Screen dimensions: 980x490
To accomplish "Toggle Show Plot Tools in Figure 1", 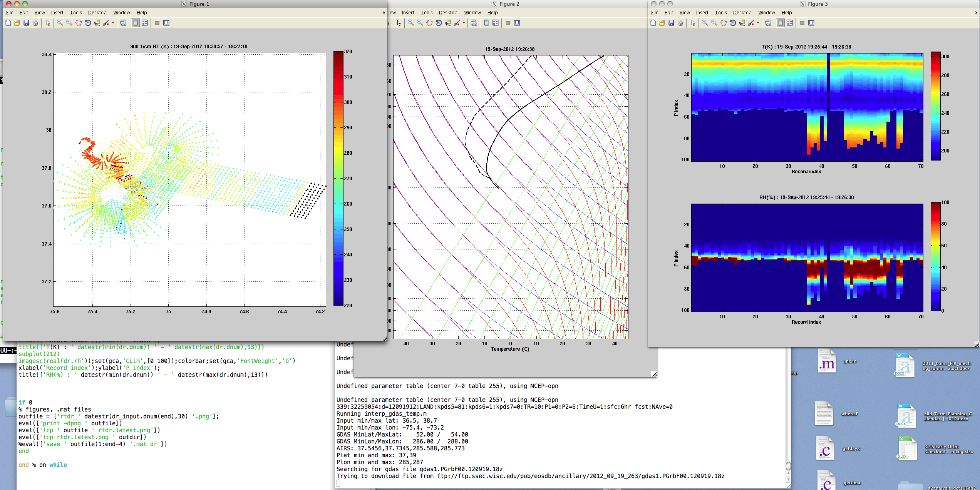I will [x=166, y=23].
